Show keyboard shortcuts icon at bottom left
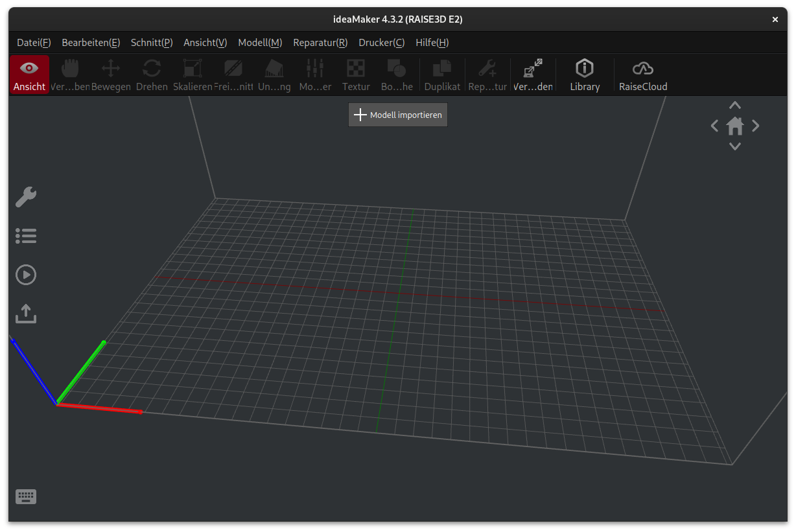Image resolution: width=796 pixels, height=532 pixels. [x=26, y=497]
